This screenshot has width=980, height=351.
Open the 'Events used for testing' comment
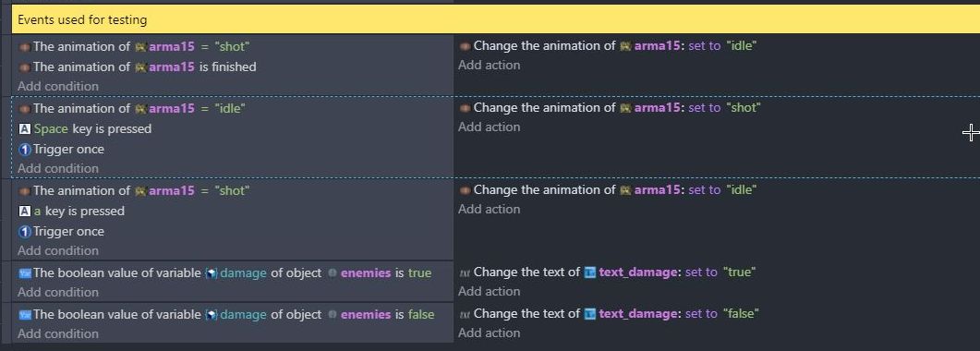496,20
